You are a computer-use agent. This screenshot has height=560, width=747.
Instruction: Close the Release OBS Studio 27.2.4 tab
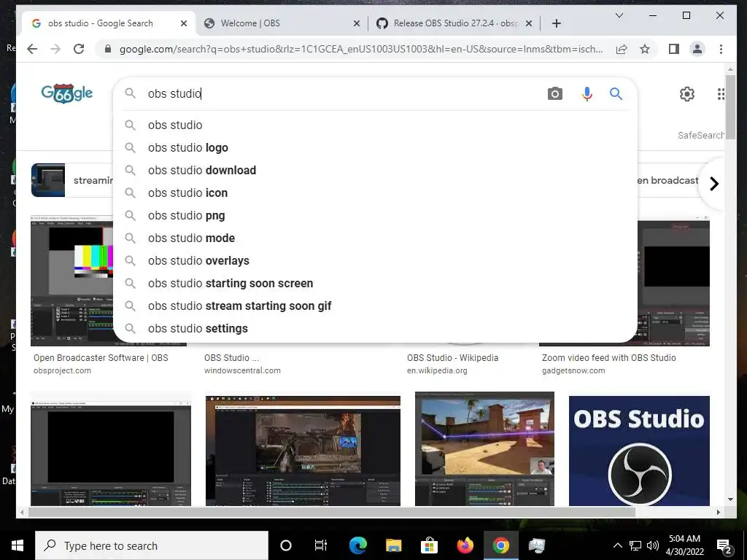[528, 23]
